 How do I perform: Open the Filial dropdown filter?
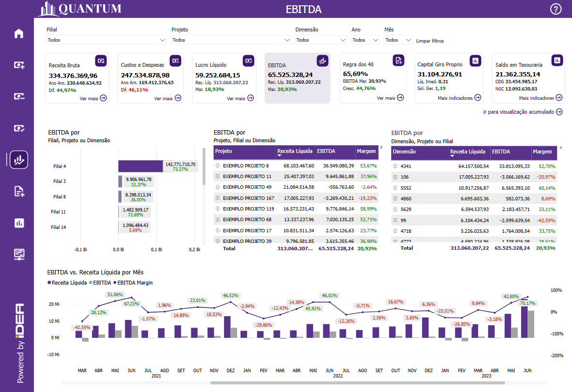click(x=106, y=40)
